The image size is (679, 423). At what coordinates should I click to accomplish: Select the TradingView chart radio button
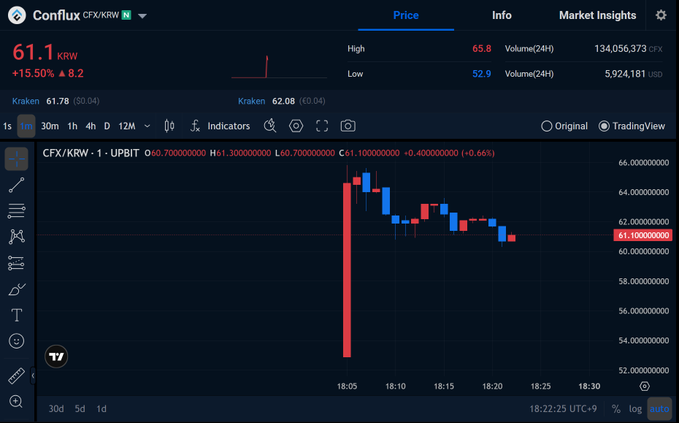point(604,126)
